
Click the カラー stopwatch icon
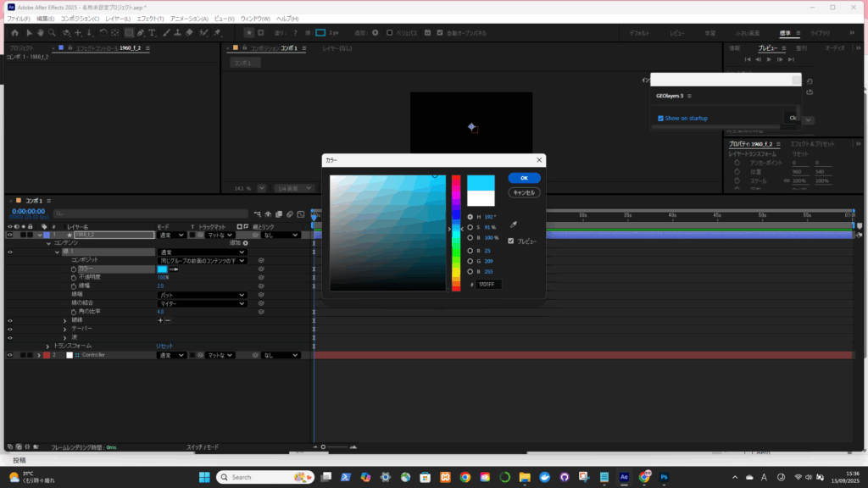point(74,269)
